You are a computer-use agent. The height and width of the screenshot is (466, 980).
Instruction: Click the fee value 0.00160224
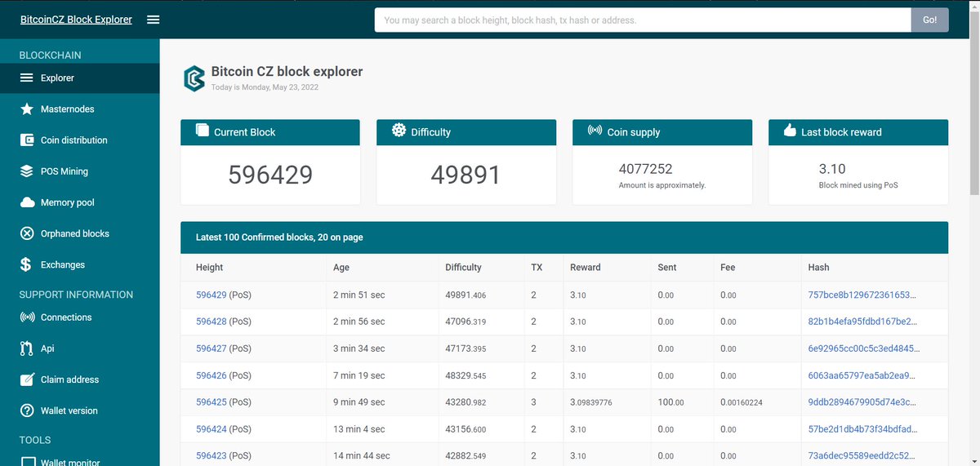(x=741, y=402)
